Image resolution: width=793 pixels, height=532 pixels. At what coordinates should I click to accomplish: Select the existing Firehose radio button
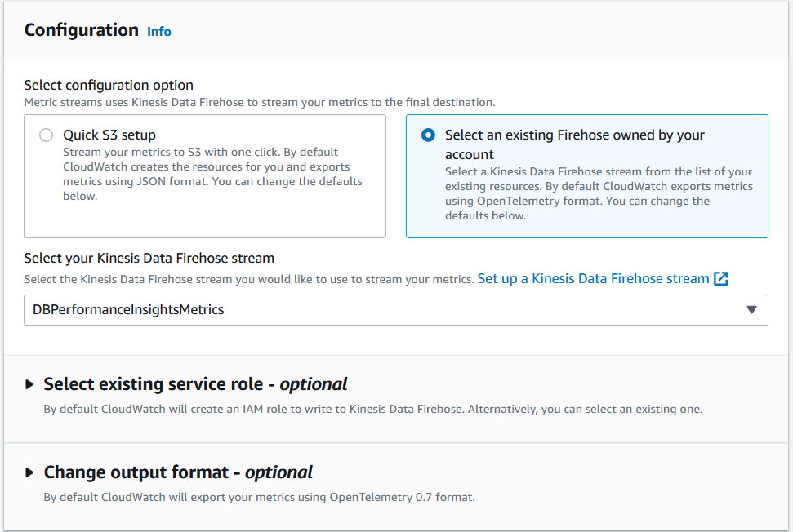428,135
